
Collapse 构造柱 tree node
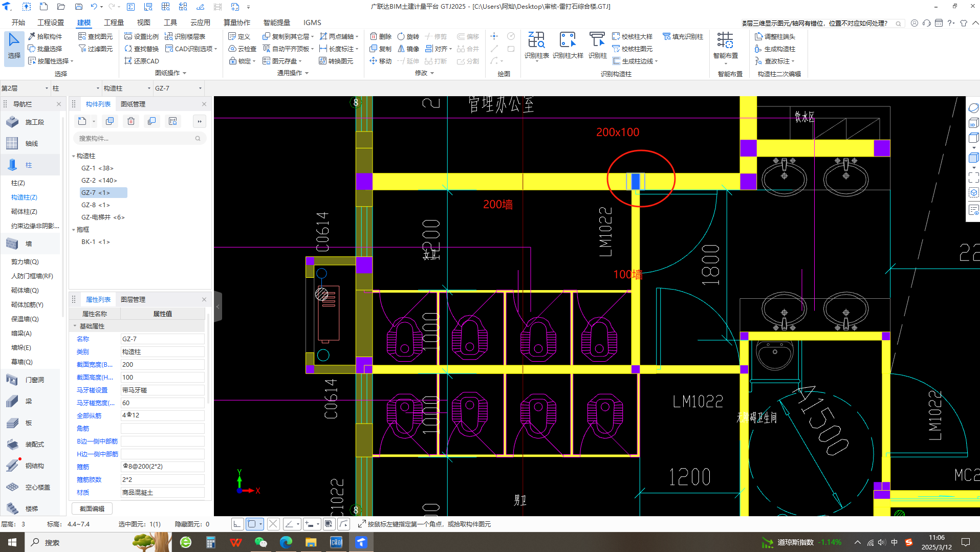(x=74, y=156)
